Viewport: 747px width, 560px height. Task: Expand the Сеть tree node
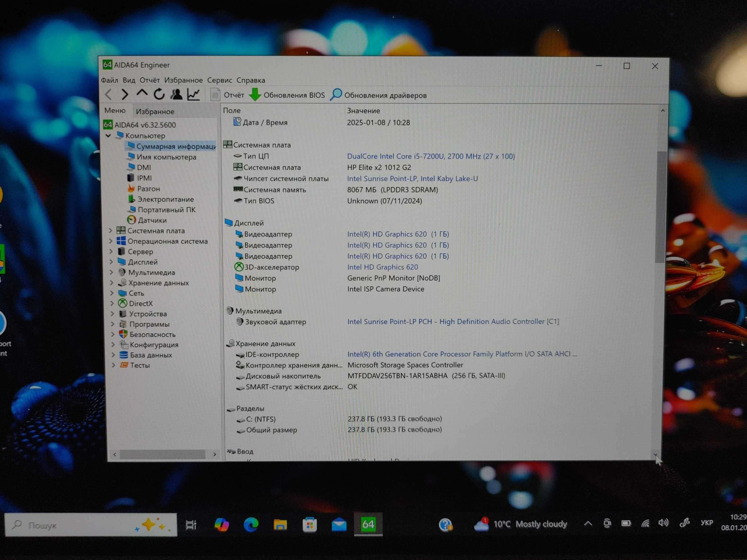(x=112, y=293)
